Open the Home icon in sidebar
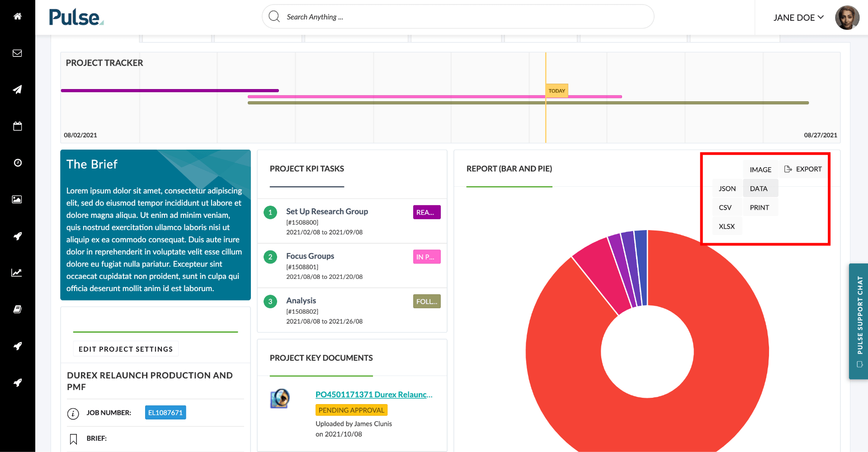This screenshot has height=452, width=868. click(x=17, y=16)
